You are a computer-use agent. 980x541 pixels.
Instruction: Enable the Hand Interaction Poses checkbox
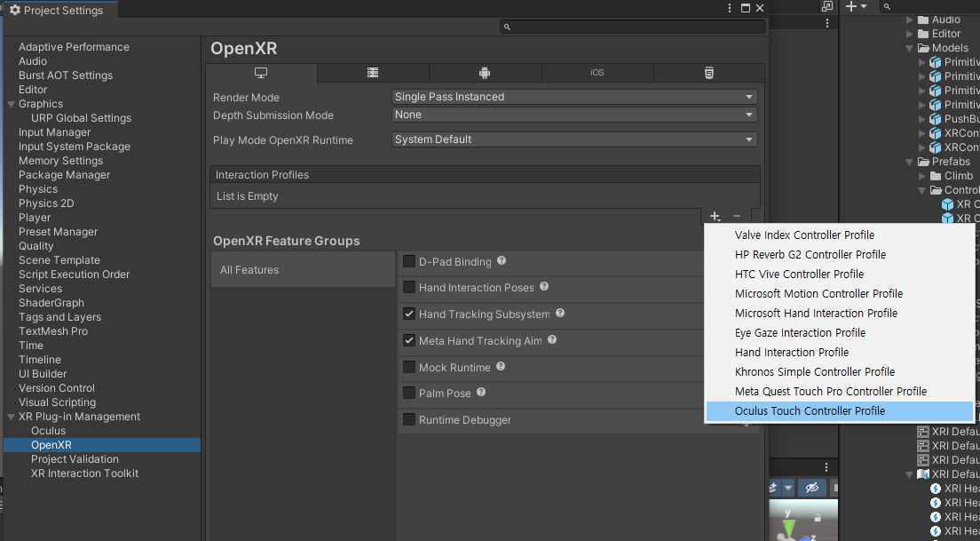tap(408, 287)
